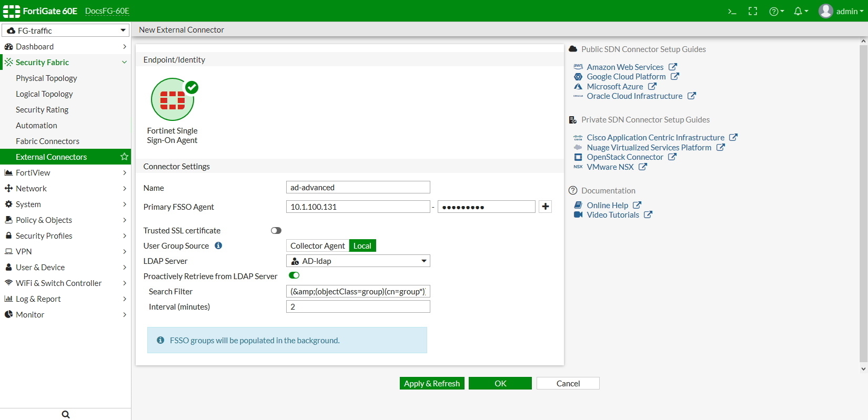Click the page scrollbar up arrow
Image resolution: width=868 pixels, height=420 pixels.
pos(863,41)
